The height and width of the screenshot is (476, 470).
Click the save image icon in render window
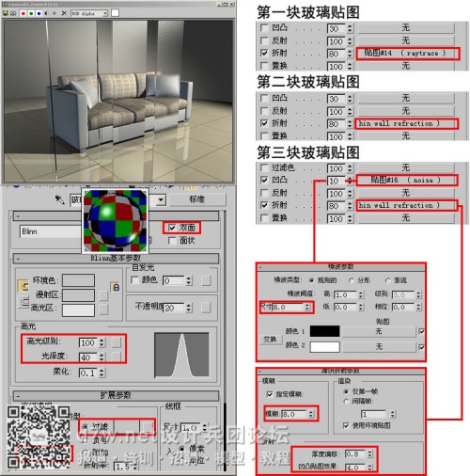coord(6,13)
